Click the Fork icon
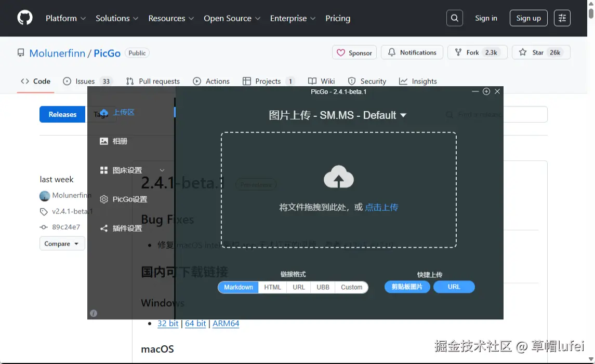Image resolution: width=595 pixels, height=364 pixels. (458, 52)
